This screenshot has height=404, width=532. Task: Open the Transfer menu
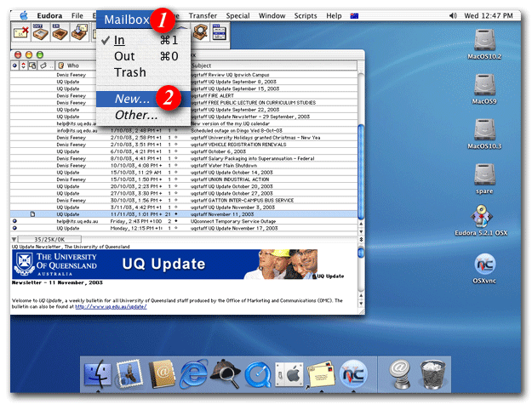203,15
